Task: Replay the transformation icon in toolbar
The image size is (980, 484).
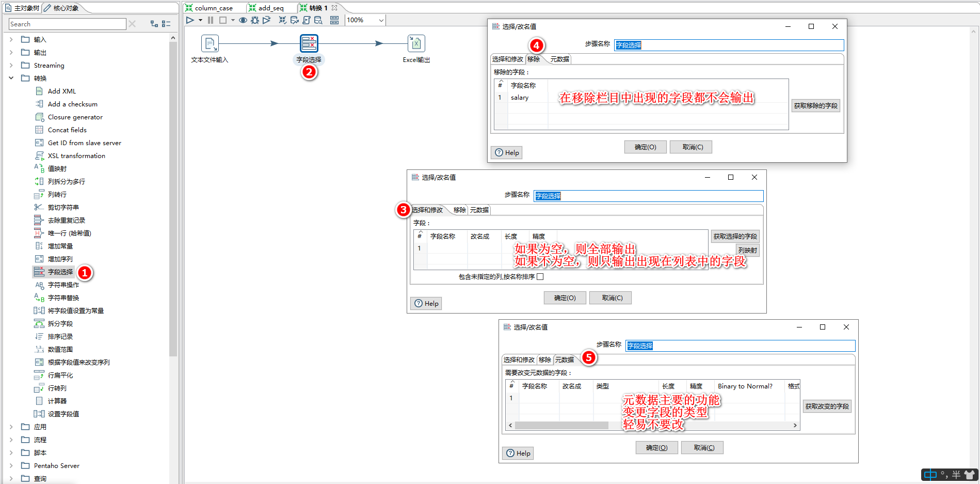Action: point(267,20)
